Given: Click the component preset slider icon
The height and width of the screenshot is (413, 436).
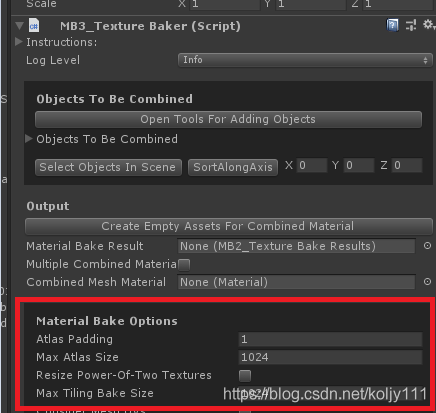Looking at the screenshot, I should point(411,25).
